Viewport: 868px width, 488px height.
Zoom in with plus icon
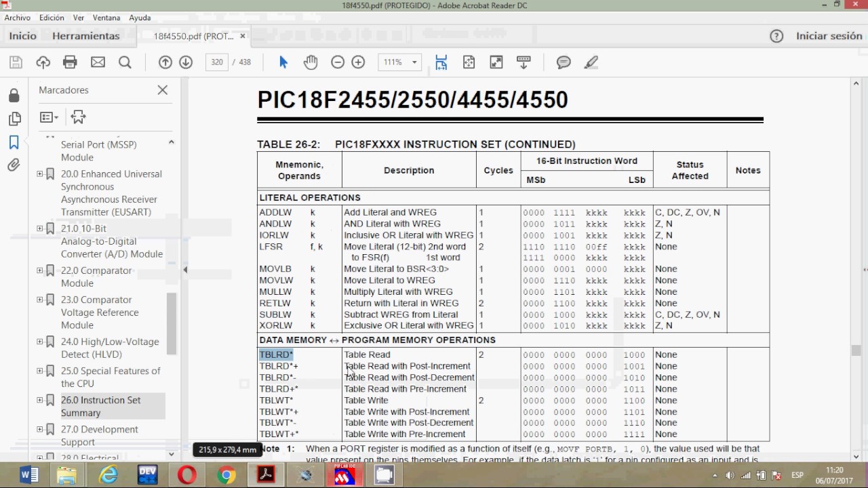click(x=358, y=62)
